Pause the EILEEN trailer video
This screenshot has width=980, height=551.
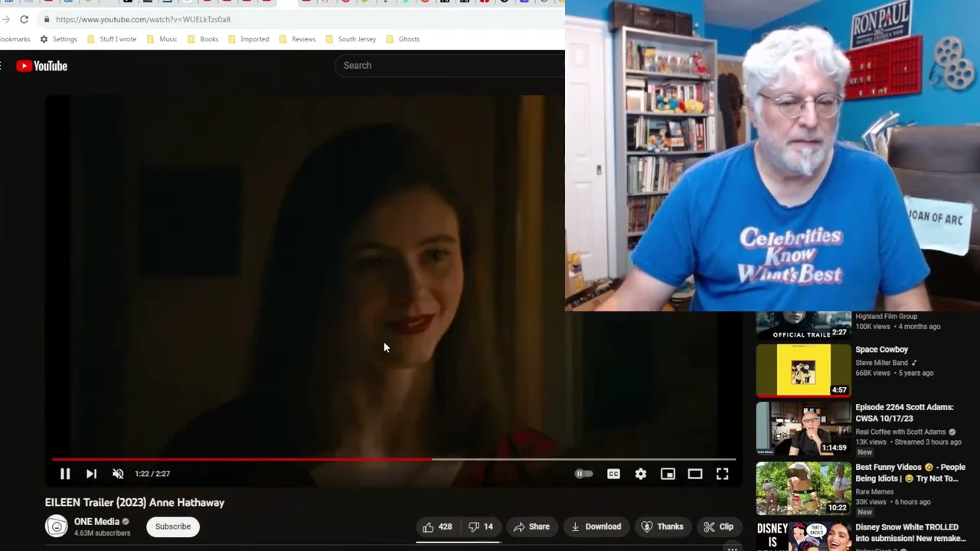point(65,474)
